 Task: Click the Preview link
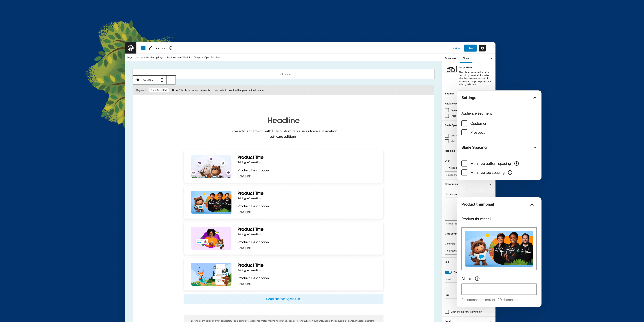click(455, 48)
